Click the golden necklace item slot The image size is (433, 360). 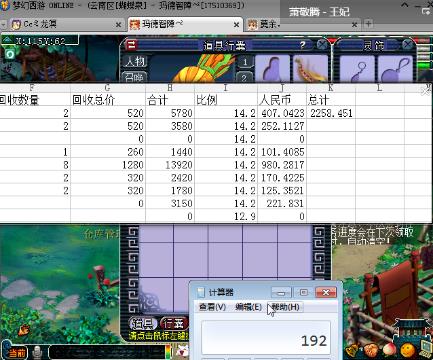[x=310, y=69]
